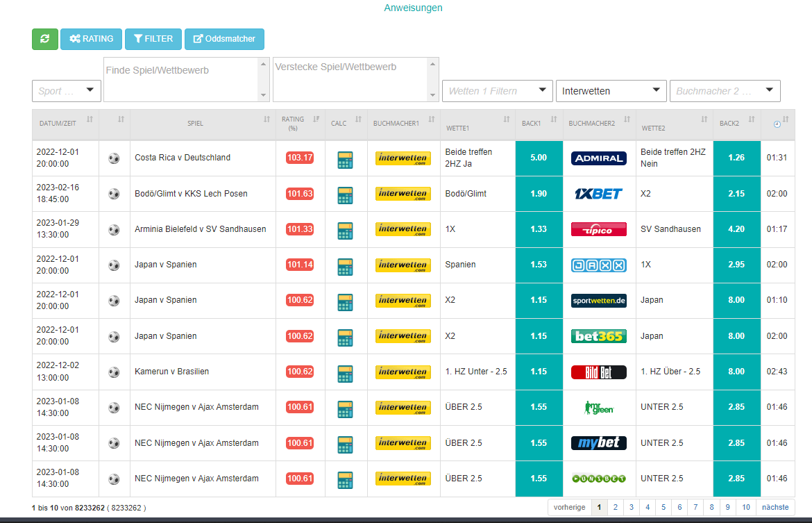Open calculator for Arminia Bielefeld v SV Sandhausen
This screenshot has width=812, height=523.
tap(345, 231)
